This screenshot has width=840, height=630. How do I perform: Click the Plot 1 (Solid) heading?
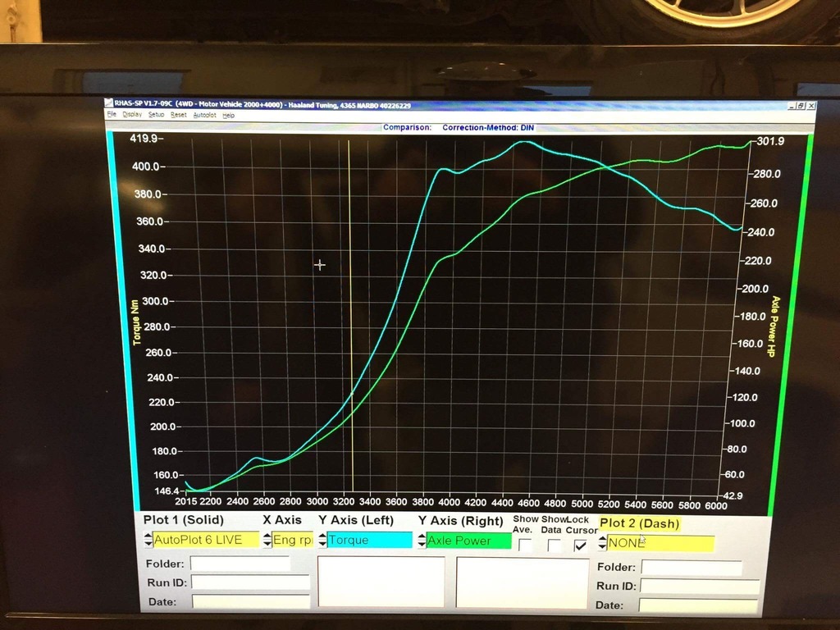click(x=184, y=519)
